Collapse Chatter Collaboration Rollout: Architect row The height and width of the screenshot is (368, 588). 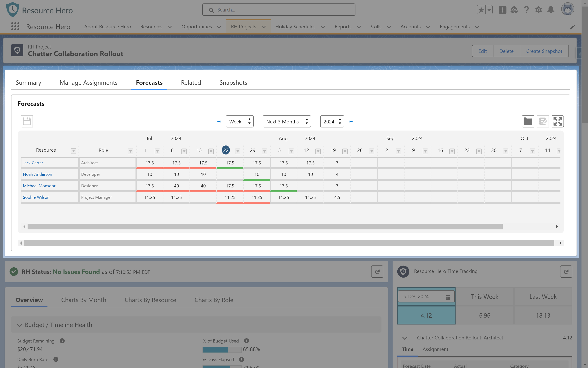pos(405,338)
